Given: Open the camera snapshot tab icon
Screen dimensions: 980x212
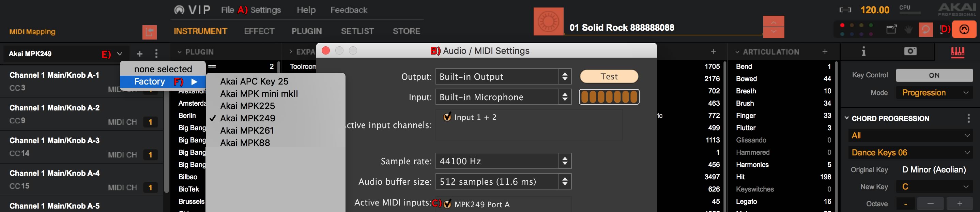Looking at the screenshot, I should tap(910, 51).
